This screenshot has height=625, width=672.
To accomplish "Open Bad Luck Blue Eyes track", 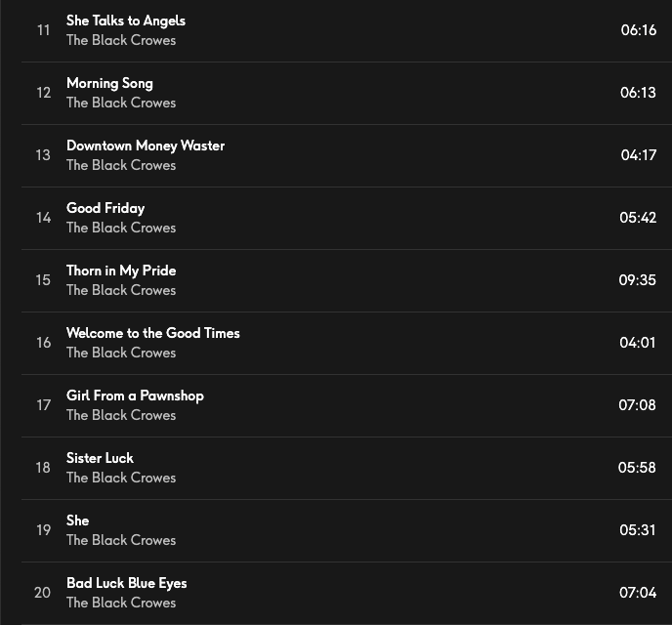I will (126, 583).
